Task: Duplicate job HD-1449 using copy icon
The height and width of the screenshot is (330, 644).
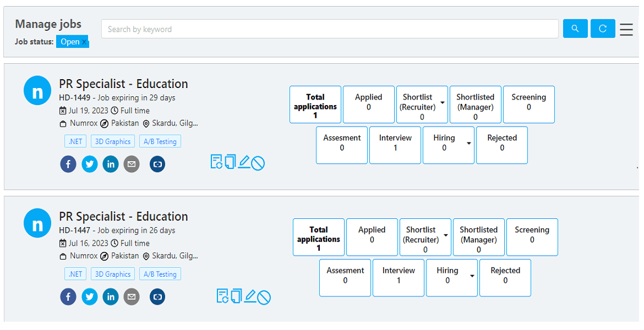Action: click(230, 162)
